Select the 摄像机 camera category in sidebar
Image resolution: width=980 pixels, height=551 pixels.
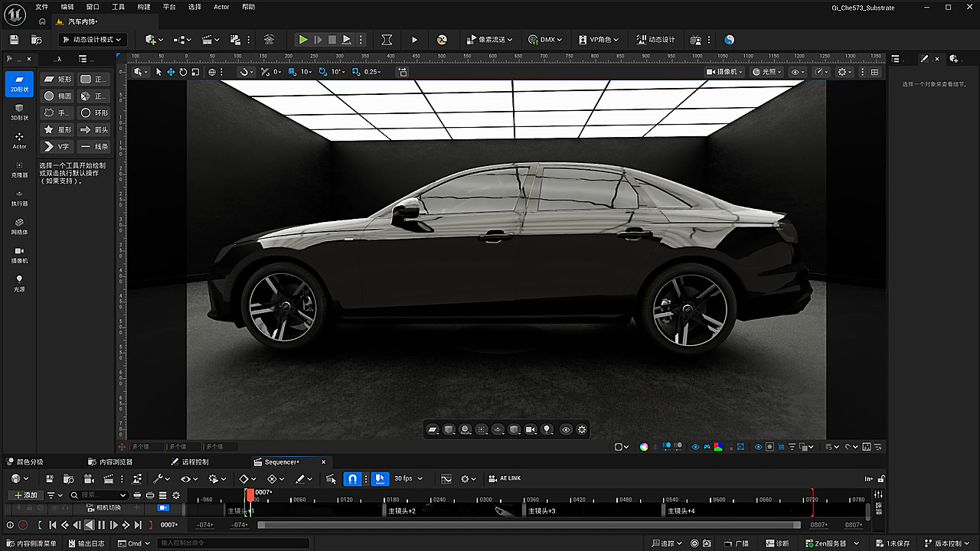[x=19, y=255]
